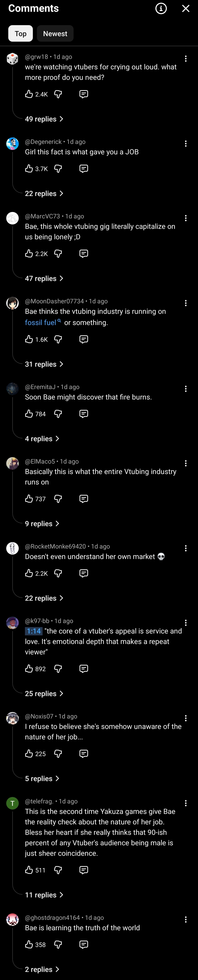Open options menu for @telefrag. comment
198x980 pixels.
click(x=186, y=803)
